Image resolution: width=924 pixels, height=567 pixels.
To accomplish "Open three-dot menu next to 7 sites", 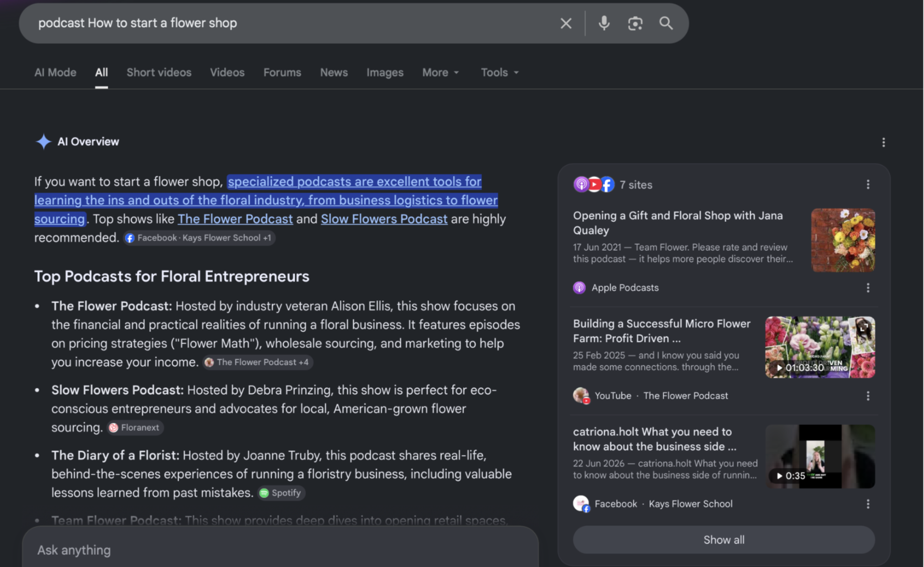I will pos(868,185).
